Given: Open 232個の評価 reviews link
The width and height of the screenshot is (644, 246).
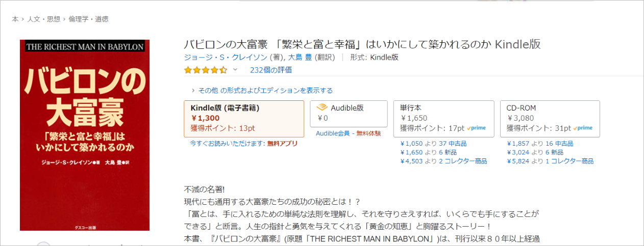Looking at the screenshot, I should point(271,70).
